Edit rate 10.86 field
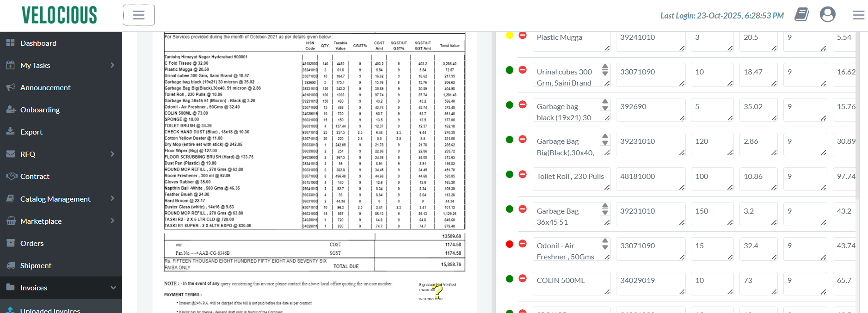Screen dimensions: 868x313 (x=758, y=179)
